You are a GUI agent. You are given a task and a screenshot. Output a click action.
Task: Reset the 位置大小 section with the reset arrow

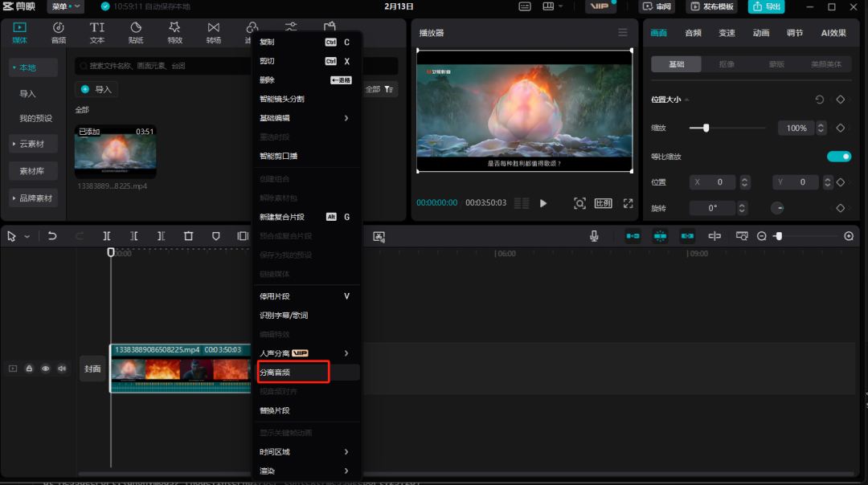point(819,100)
